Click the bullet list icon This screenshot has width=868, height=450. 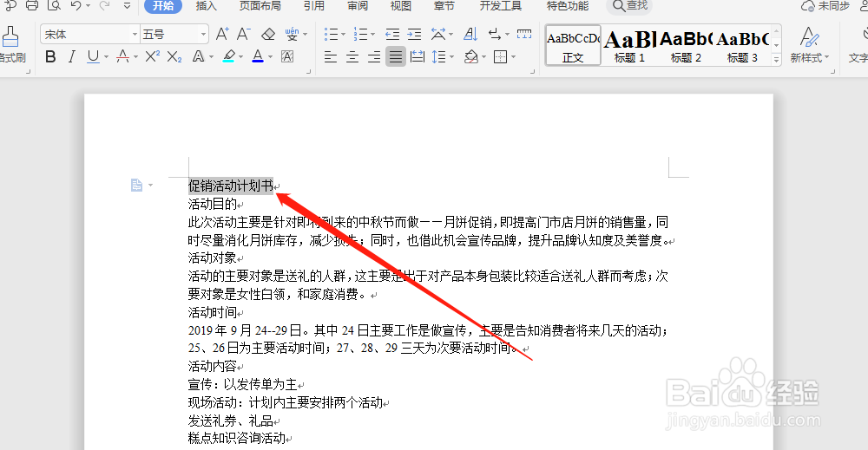[x=331, y=35]
